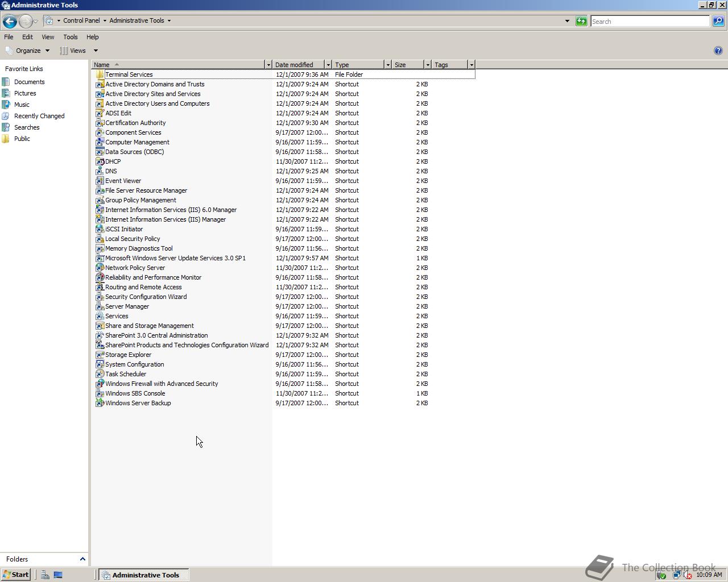Click the Data Sources (ODBC) icon

point(100,152)
